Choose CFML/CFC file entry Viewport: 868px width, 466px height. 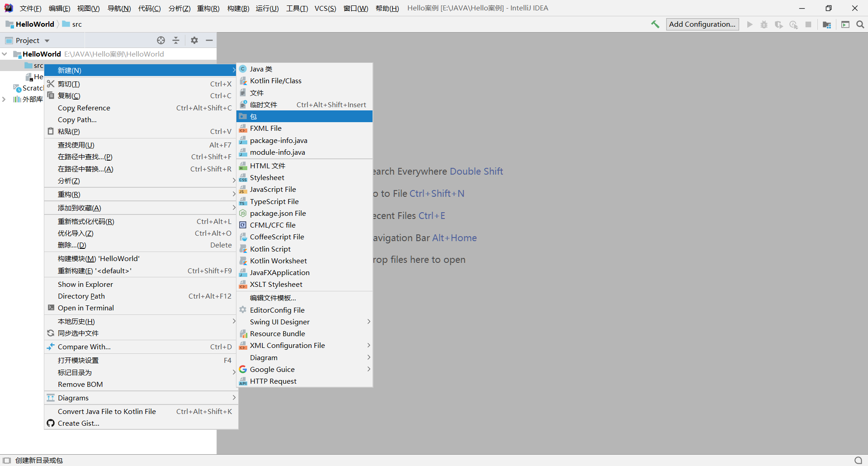(305, 225)
